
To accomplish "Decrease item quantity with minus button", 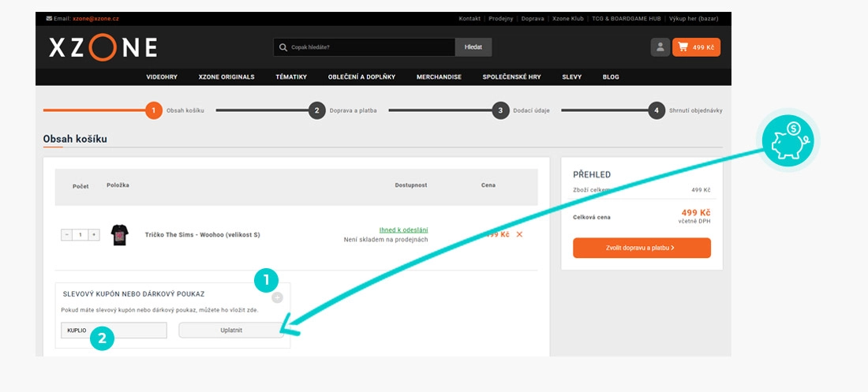I will 67,234.
